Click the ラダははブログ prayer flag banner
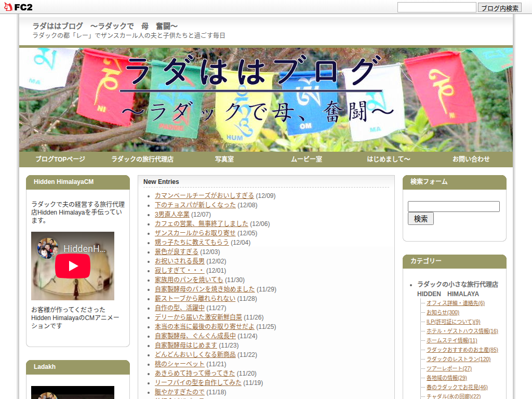Viewport: 532px width, 399px height. [266, 100]
